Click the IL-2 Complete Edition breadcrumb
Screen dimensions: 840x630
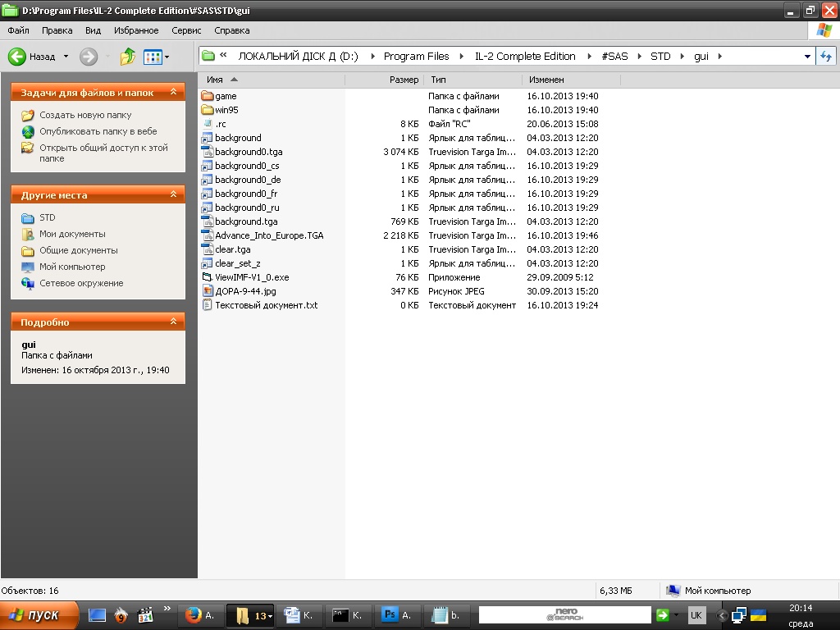point(525,57)
